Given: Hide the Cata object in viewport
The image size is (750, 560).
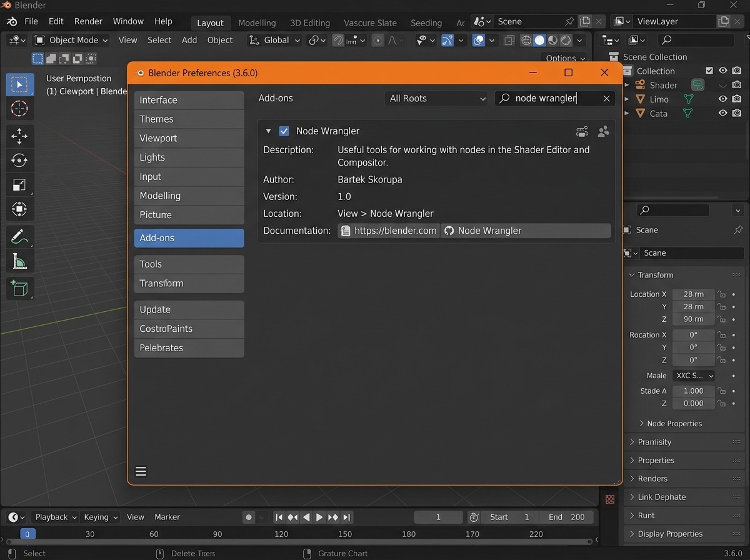Looking at the screenshot, I should (723, 113).
